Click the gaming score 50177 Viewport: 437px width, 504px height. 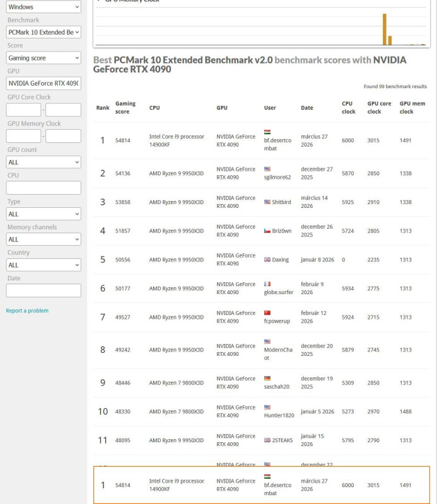point(122,289)
